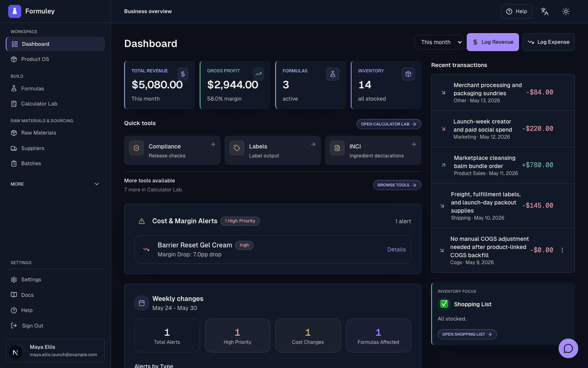Click the Shopping List checkmark icon

pyautogui.click(x=444, y=304)
